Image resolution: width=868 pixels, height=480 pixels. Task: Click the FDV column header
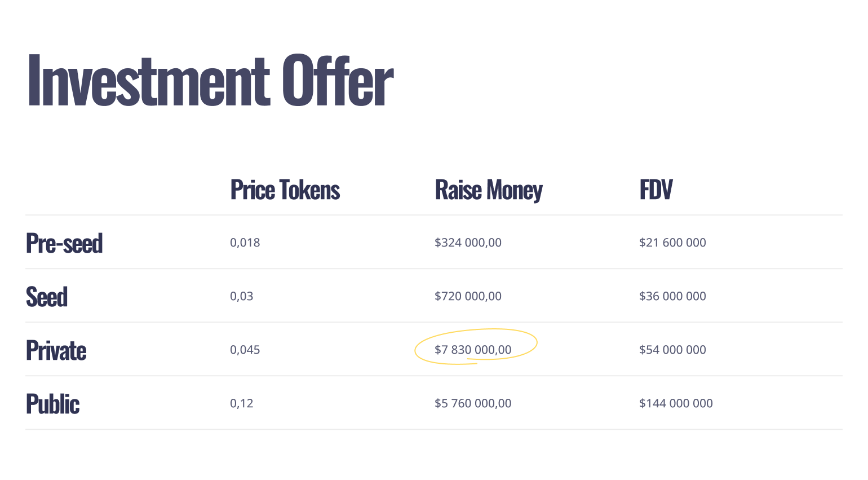(x=656, y=190)
